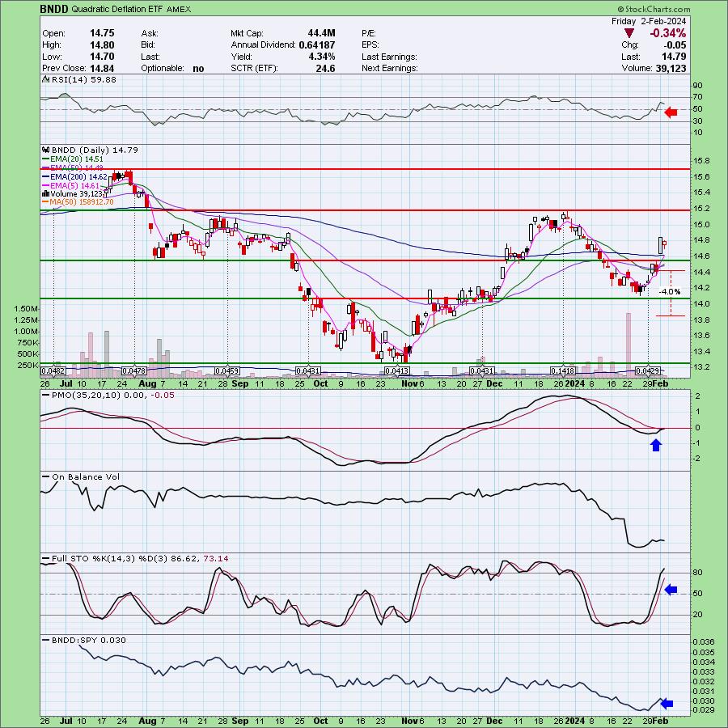This screenshot has height=728, width=728.
Task: Click the Volume 39,123 legend entry
Action: [x=74, y=194]
